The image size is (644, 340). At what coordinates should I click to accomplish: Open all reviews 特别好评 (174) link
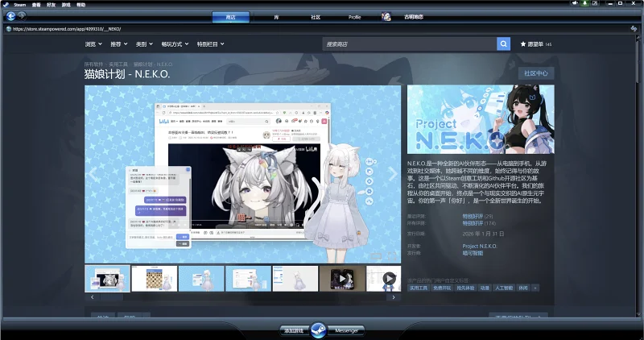[x=479, y=223]
